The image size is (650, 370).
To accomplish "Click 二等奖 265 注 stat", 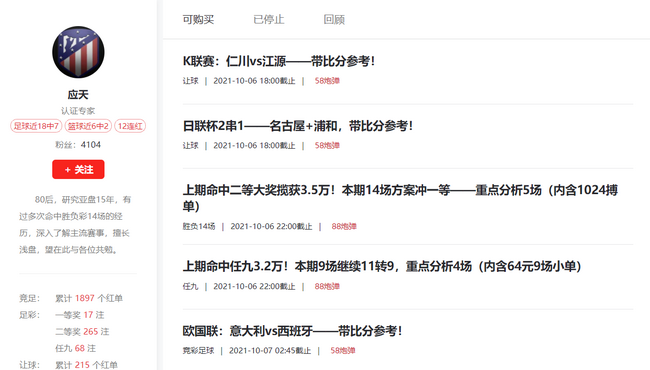I will tap(82, 331).
